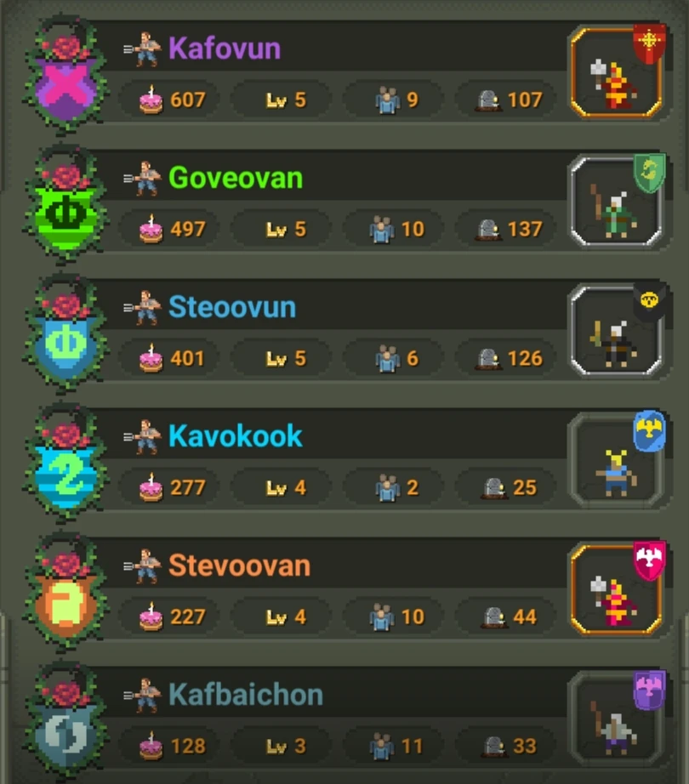
Task: Open Kafbaichon's purple shield badge
Action: click(649, 690)
